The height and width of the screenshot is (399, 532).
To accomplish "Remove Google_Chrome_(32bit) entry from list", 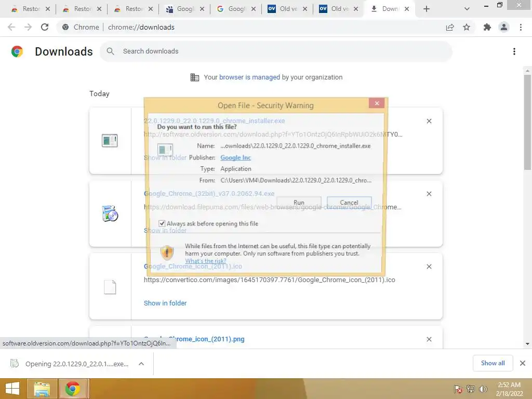I will coord(429,194).
